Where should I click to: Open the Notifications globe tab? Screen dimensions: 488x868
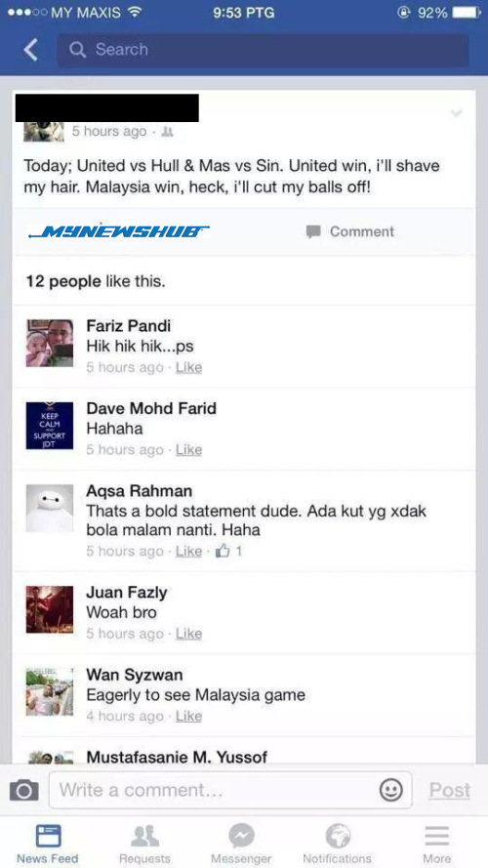point(338,843)
